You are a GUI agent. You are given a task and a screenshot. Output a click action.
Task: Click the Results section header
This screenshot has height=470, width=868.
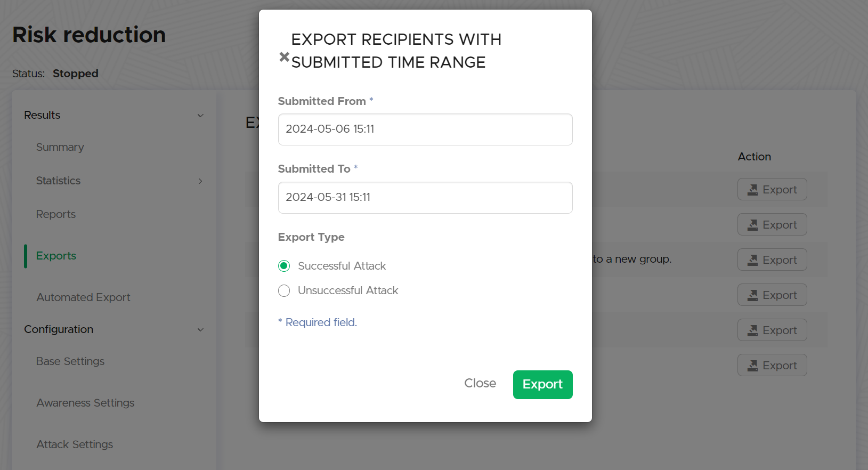tap(42, 115)
